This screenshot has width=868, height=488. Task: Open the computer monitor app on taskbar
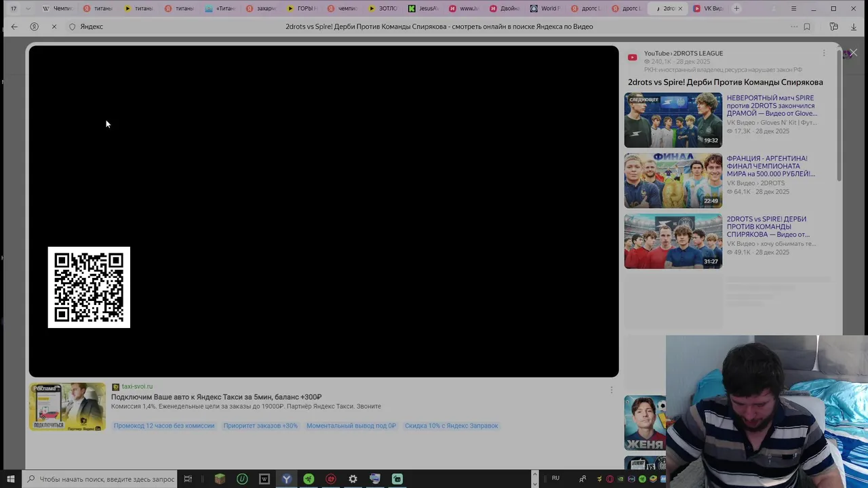pyautogui.click(x=375, y=479)
